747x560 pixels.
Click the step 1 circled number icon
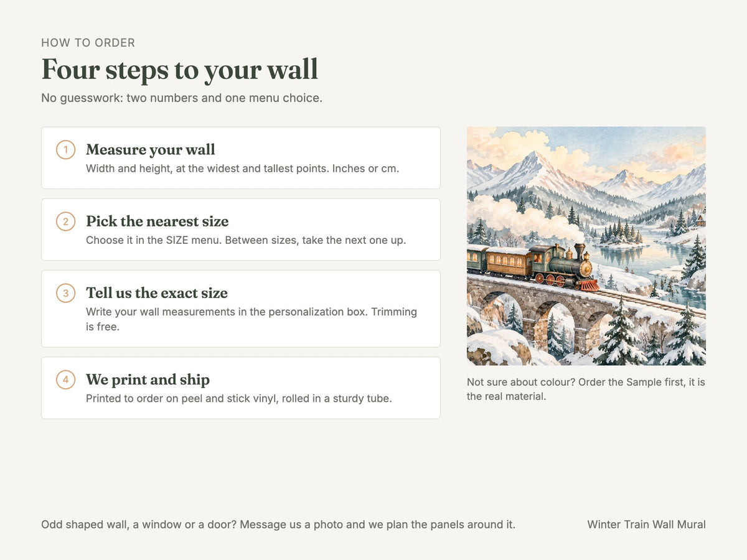click(x=65, y=150)
